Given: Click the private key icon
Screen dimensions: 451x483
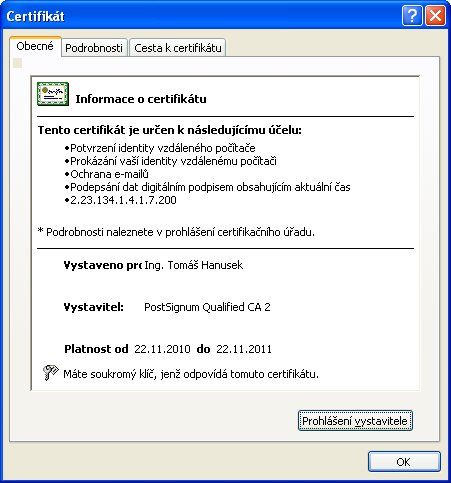Looking at the screenshot, I should (x=51, y=372).
